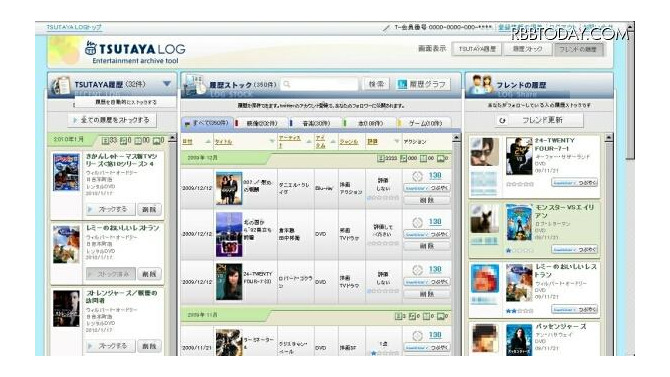The height and width of the screenshot is (377, 670).
Task: Sort by アーティスト column arrow
Action: pyautogui.click(x=309, y=141)
